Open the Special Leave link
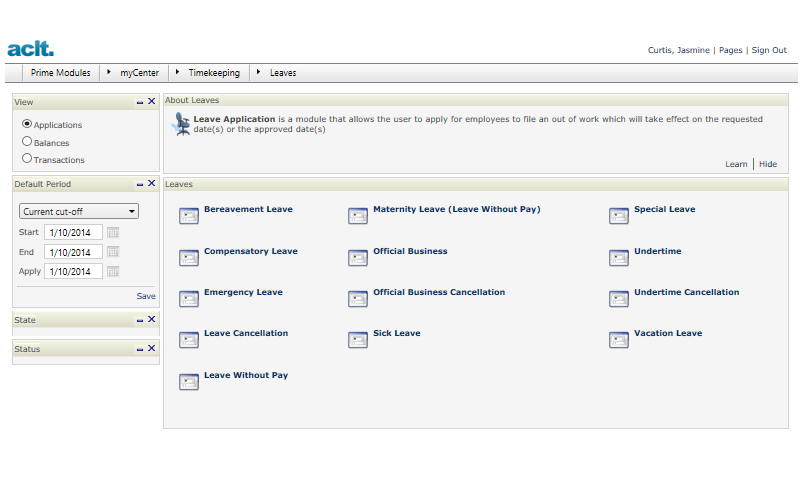Image resolution: width=800 pixels, height=500 pixels. [x=665, y=209]
